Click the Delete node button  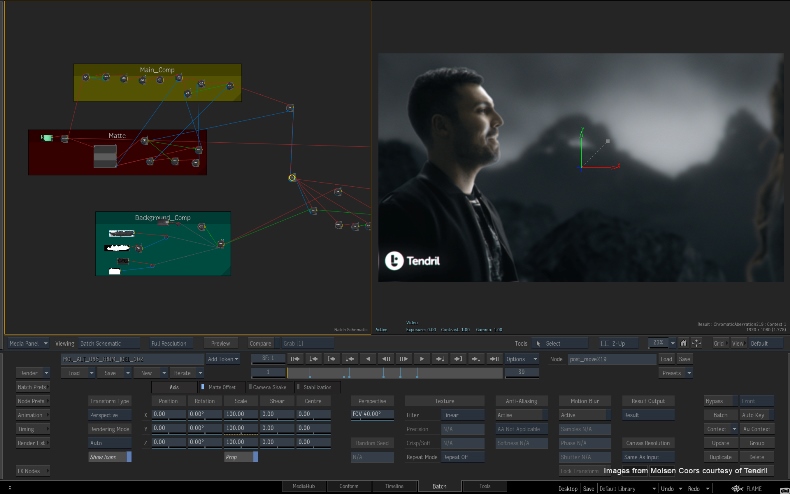pyautogui.click(x=757, y=457)
